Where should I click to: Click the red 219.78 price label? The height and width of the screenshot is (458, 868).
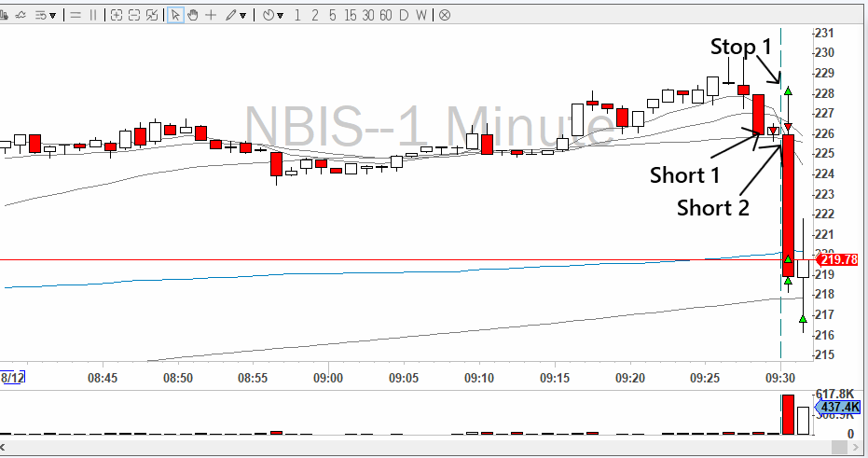click(x=837, y=259)
